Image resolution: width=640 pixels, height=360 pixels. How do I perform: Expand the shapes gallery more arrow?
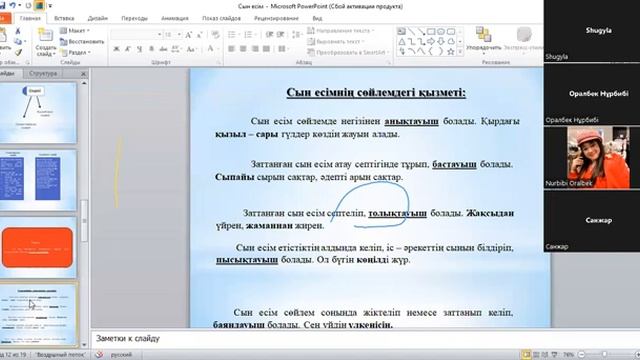click(460, 52)
